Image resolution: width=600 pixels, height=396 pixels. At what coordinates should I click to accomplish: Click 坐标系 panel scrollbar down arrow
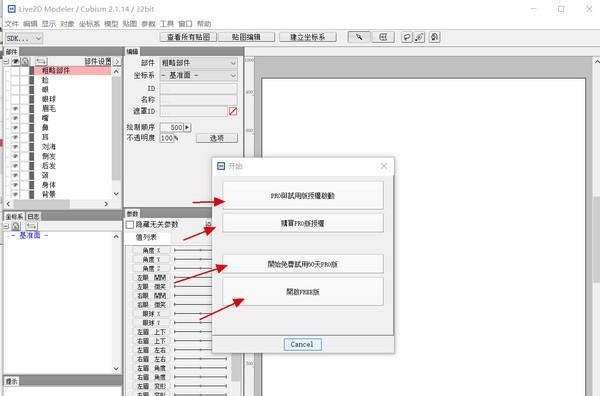[x=116, y=369]
